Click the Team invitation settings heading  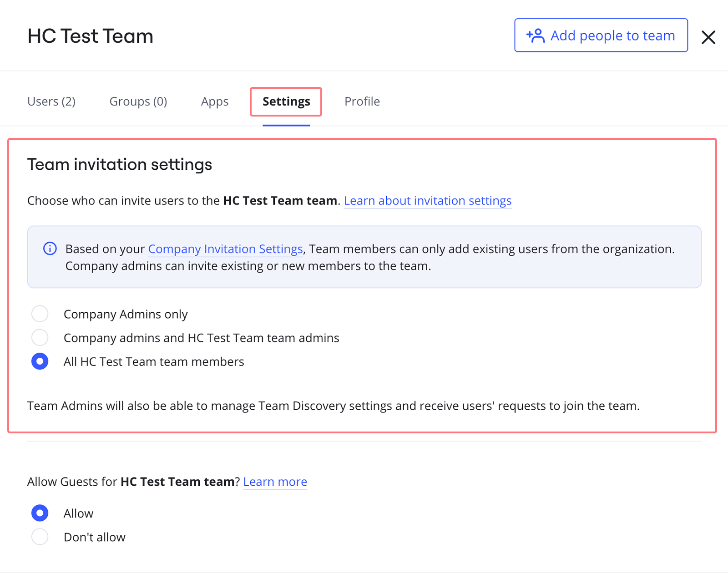click(120, 164)
